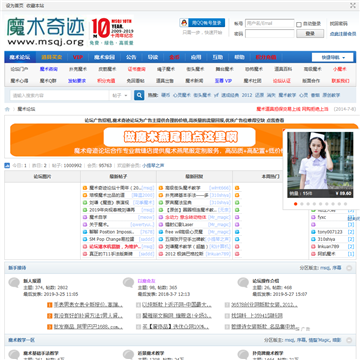
Task: Click the first red dot in product carousel
Action: (x=295, y=204)
